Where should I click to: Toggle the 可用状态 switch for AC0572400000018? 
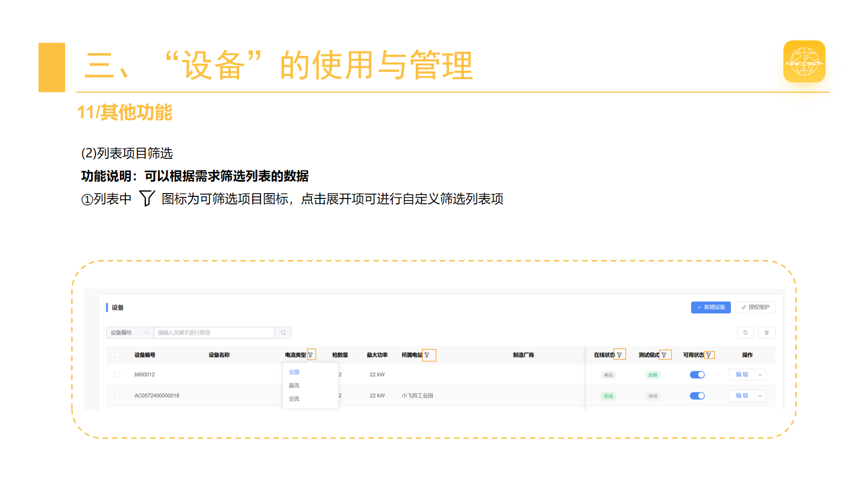coord(697,396)
